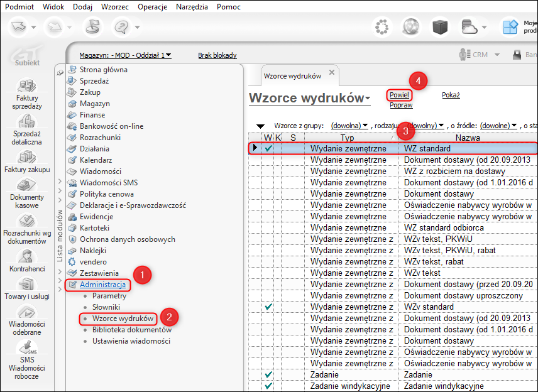The height and width of the screenshot is (392, 538).
Task: Sort table by Nazwa column header
Action: pyautogui.click(x=468, y=138)
